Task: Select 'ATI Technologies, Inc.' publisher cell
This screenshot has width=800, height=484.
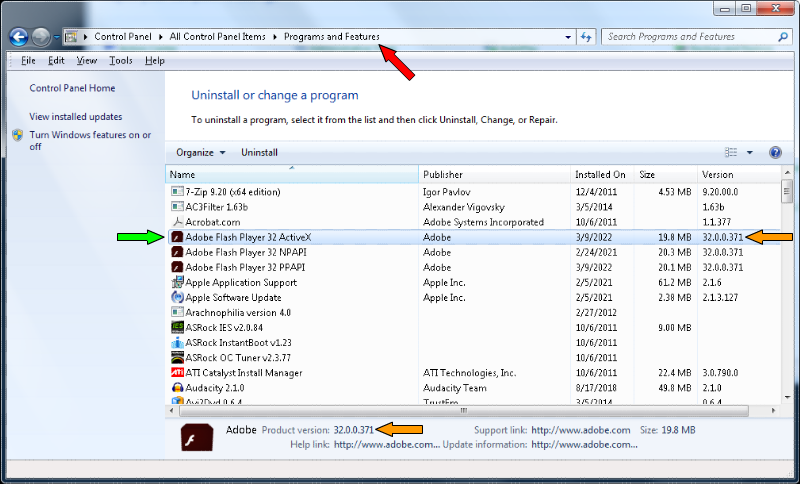Action: [469, 373]
